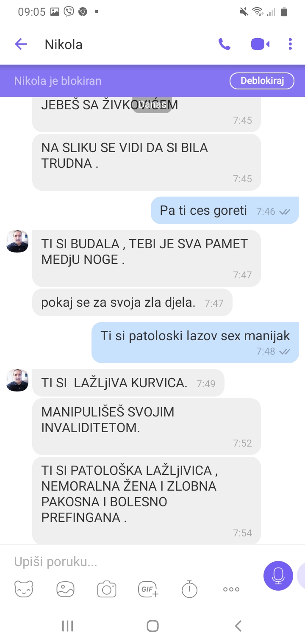The image size is (305, 644).
Task: Open Android recent apps navigation button
Action: (67, 626)
